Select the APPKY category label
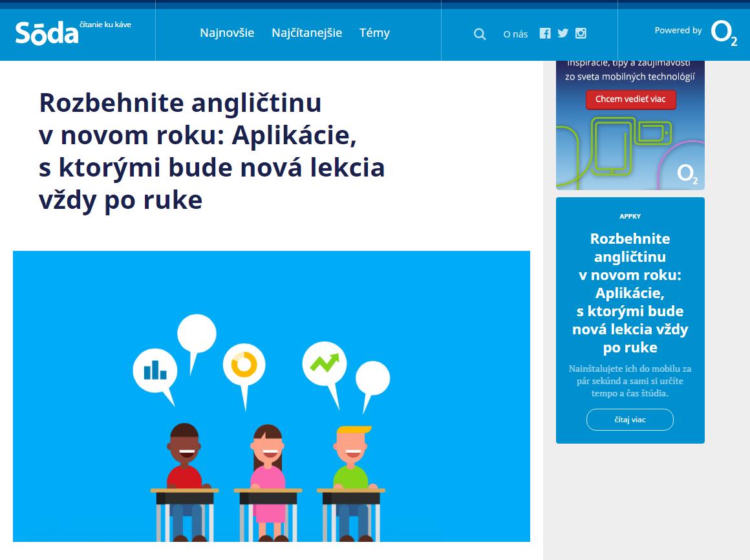This screenshot has width=750, height=560. click(x=630, y=217)
